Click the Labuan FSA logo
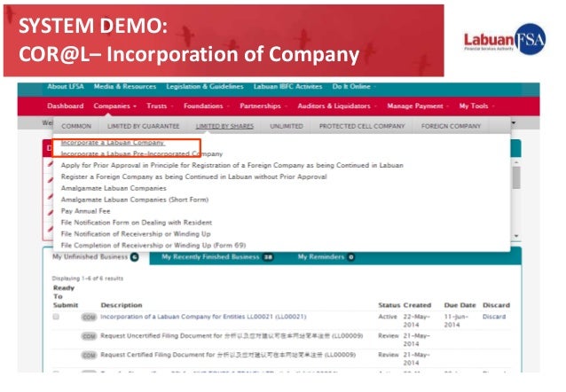Screen dimensions: 566x392 tap(504, 39)
